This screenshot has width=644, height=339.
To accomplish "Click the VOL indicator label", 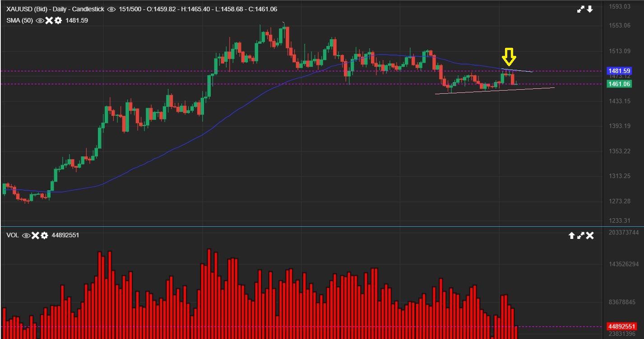I will point(13,235).
